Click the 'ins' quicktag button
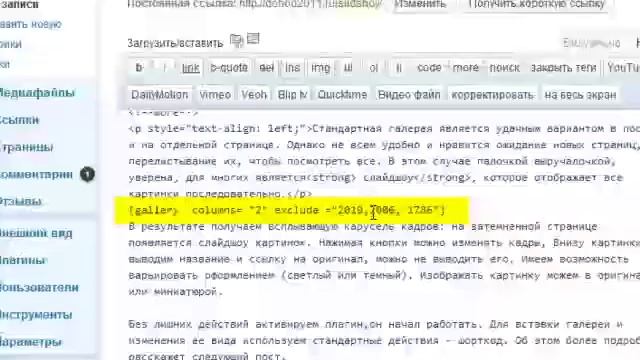The image size is (640, 360). (292, 68)
